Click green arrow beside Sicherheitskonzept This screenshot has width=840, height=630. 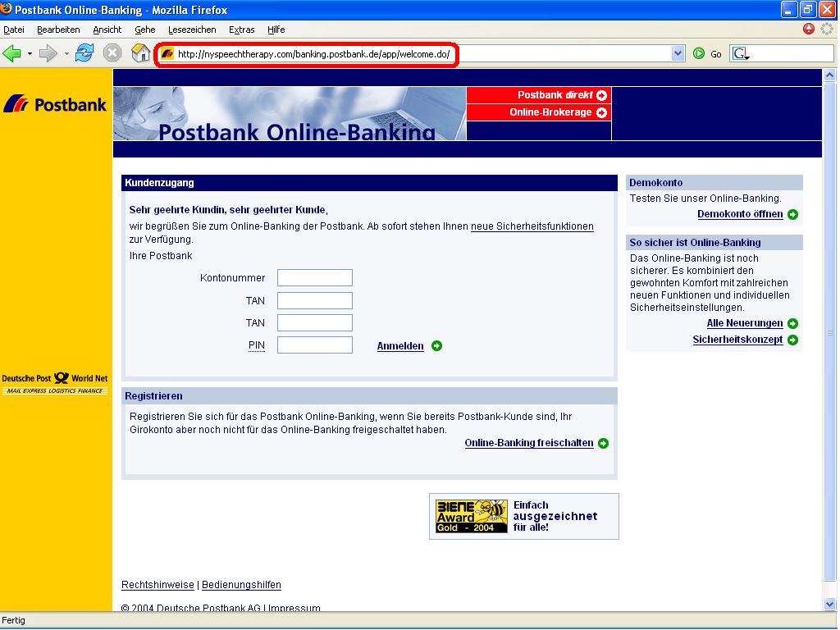793,340
